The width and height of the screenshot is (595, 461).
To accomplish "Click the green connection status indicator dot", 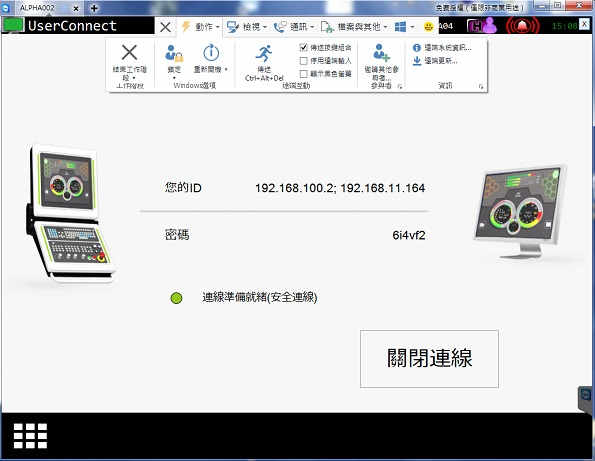I will [x=176, y=298].
